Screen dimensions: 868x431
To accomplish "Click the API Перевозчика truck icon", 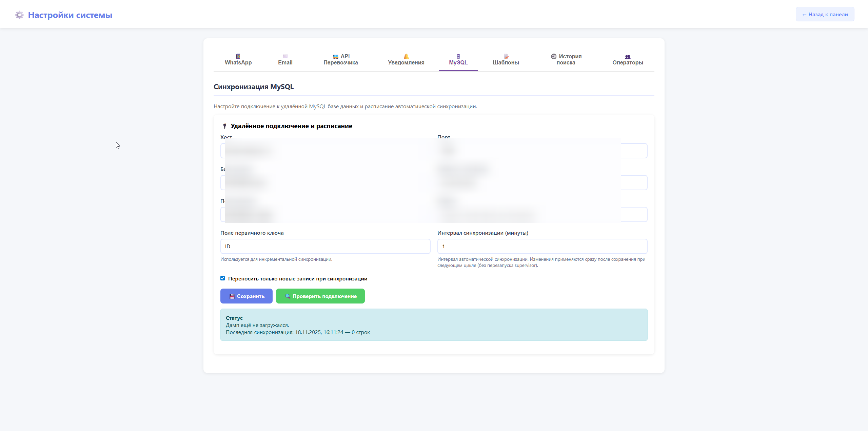I will pyautogui.click(x=335, y=57).
